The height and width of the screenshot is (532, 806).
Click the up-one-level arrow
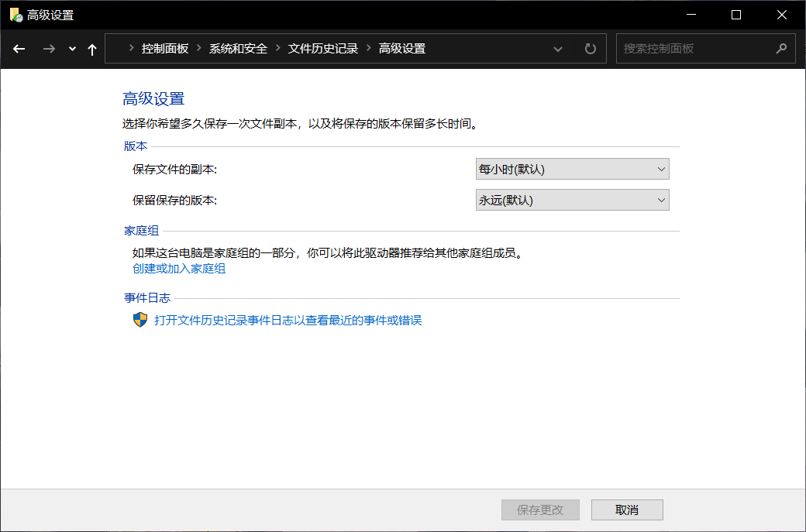click(91, 48)
